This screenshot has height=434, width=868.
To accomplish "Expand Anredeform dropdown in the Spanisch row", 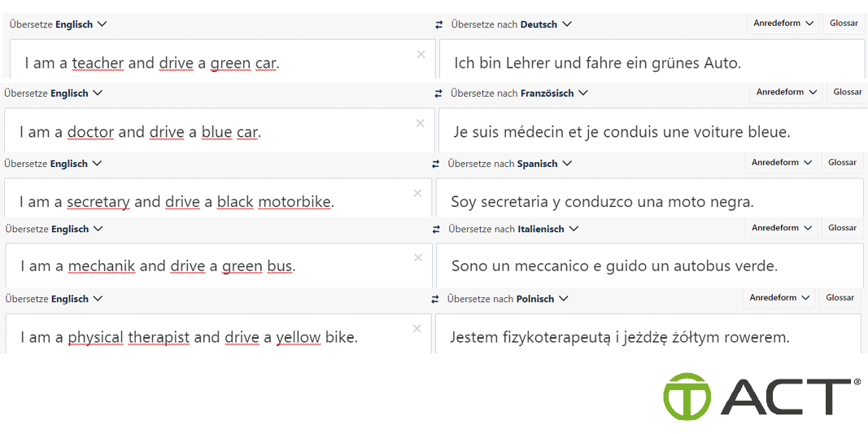I will coord(782,163).
